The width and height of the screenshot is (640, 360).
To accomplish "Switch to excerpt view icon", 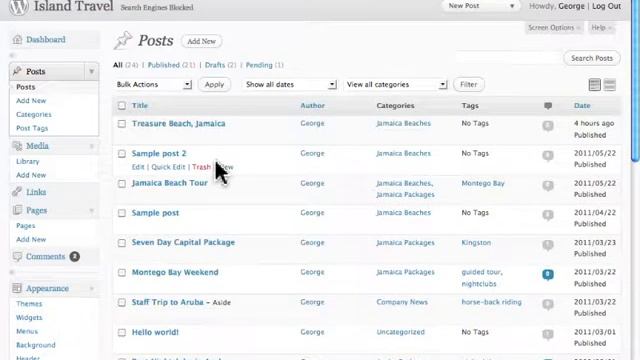I will [x=610, y=85].
